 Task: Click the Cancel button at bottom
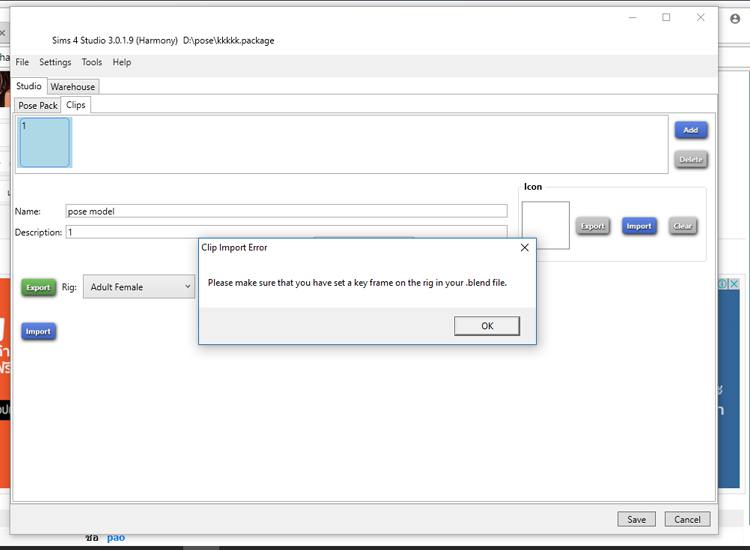coord(687,519)
